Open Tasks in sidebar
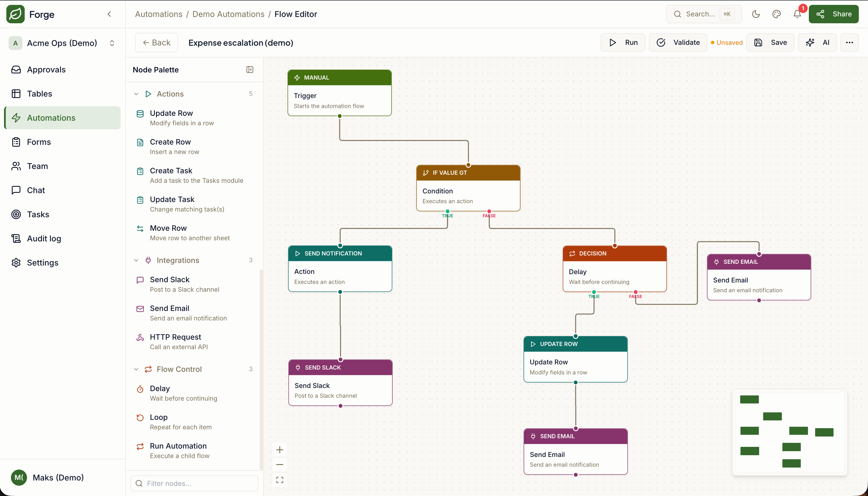The width and height of the screenshot is (868, 496). pyautogui.click(x=62, y=214)
